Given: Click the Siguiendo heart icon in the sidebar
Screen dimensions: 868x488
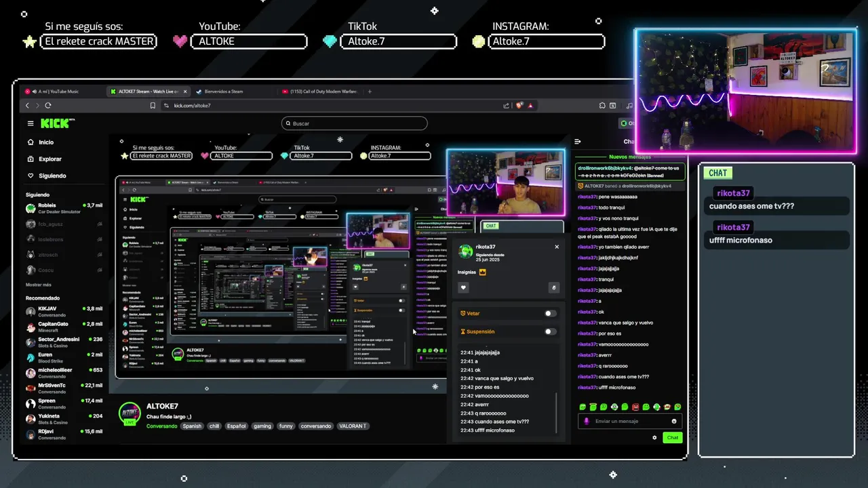Looking at the screenshot, I should pos(31,176).
